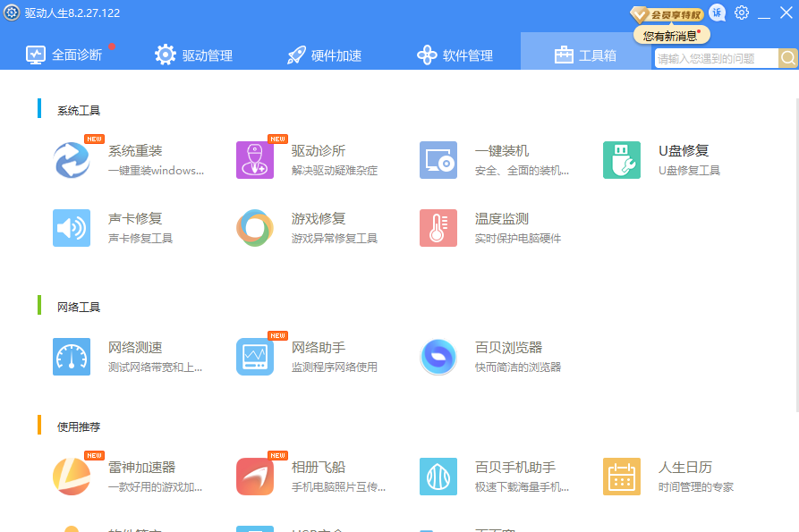Click the 声卡修复 title text

tap(135, 218)
